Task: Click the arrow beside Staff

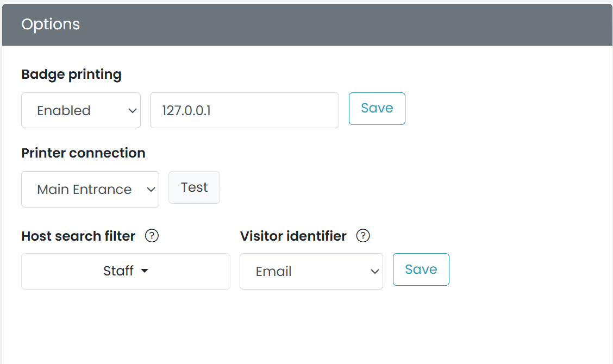Action: point(144,271)
